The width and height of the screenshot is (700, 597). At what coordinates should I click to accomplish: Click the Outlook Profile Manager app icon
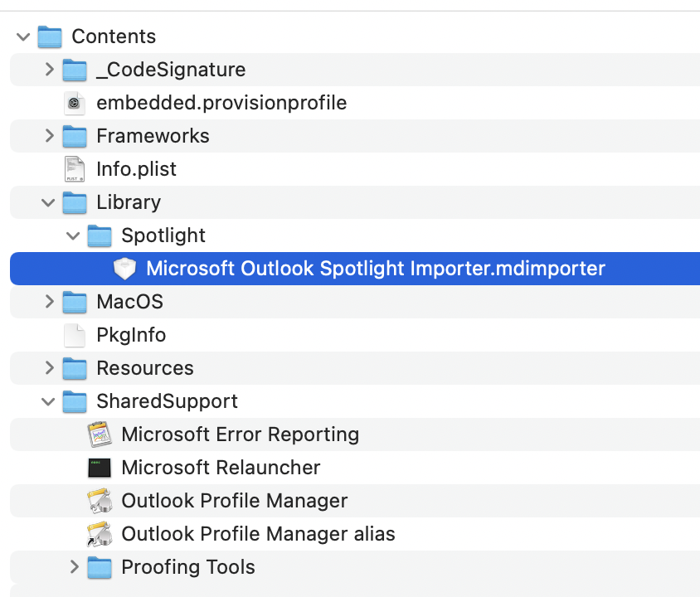coord(100,501)
